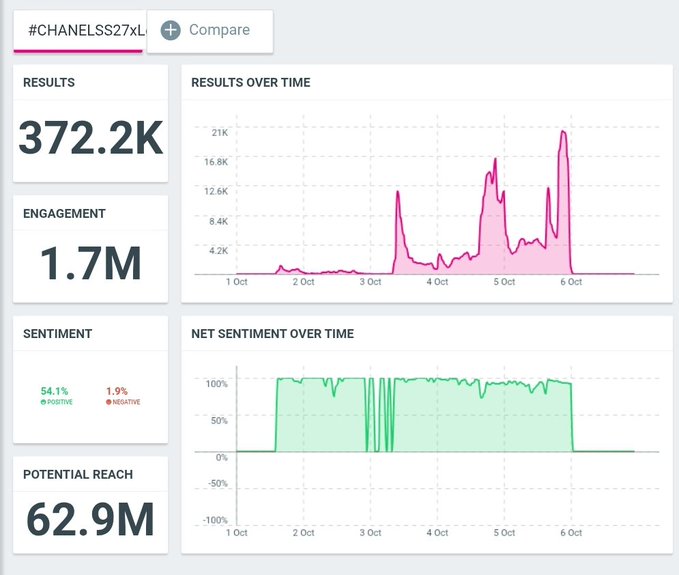The image size is (679, 575).
Task: Click 5 Oct label under sentiment chart
Action: [504, 533]
